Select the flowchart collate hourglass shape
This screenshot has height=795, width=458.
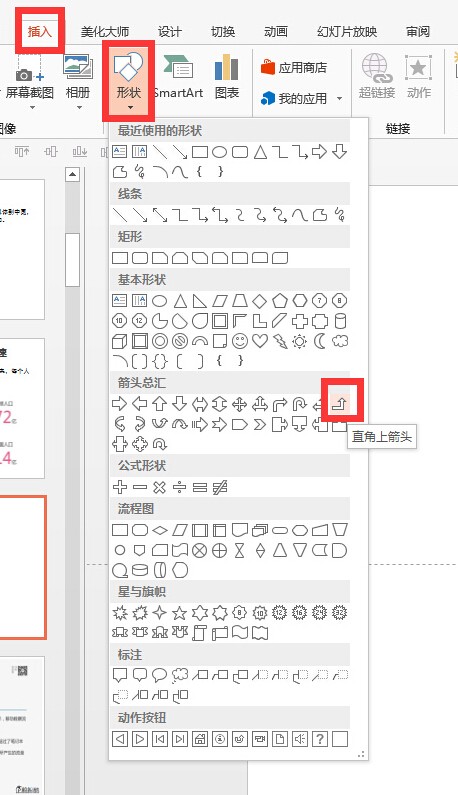pos(239,550)
